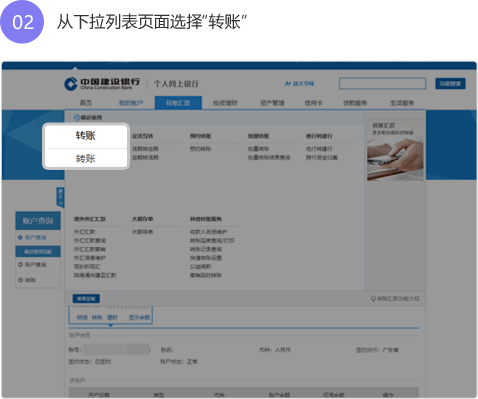Image resolution: width=478 pixels, height=399 pixels.
Task: Click the blue 功能搜索 button
Action: (450, 83)
